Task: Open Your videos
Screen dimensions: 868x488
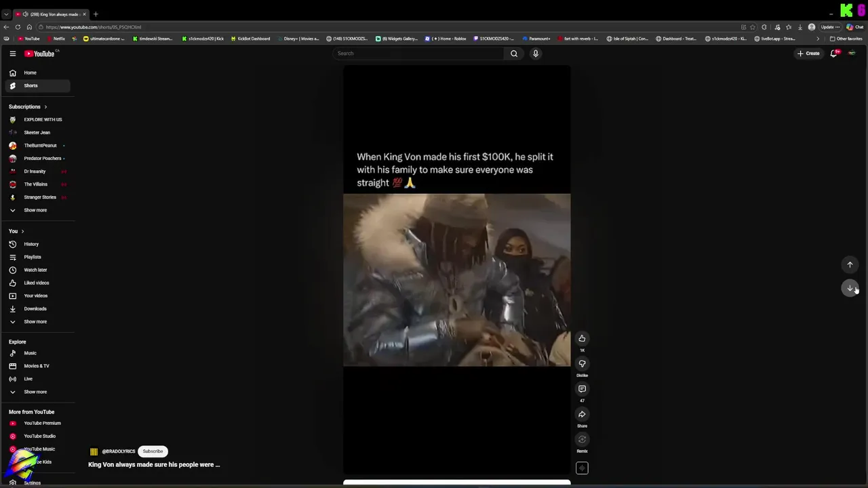Action: point(37,296)
